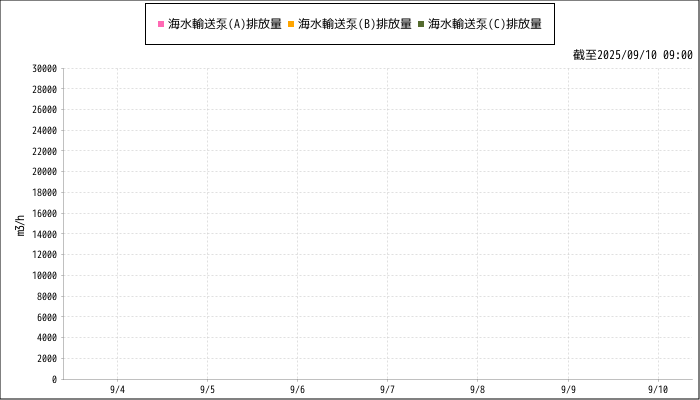Viewport: 700px width, 400px height.
Task: Click the 14000 y-axis value
Action: pyautogui.click(x=45, y=234)
